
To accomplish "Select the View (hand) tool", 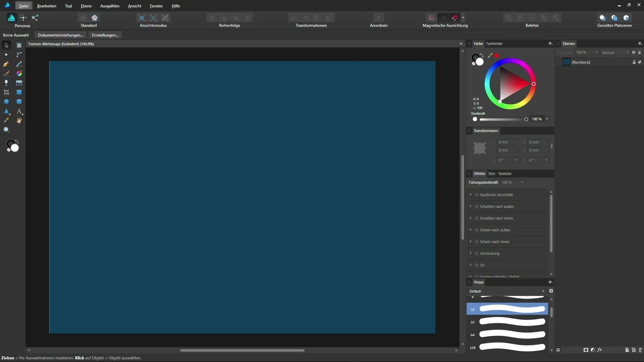I will (19, 120).
